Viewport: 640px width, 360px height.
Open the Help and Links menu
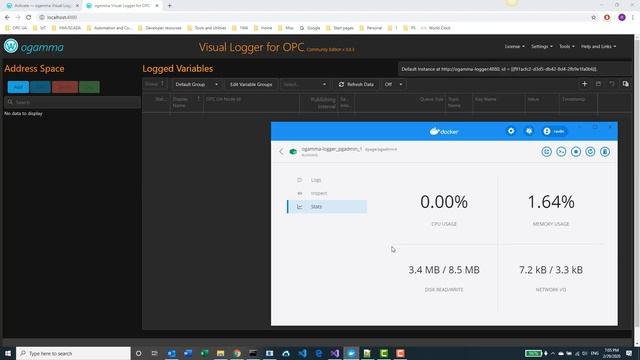tap(598, 47)
